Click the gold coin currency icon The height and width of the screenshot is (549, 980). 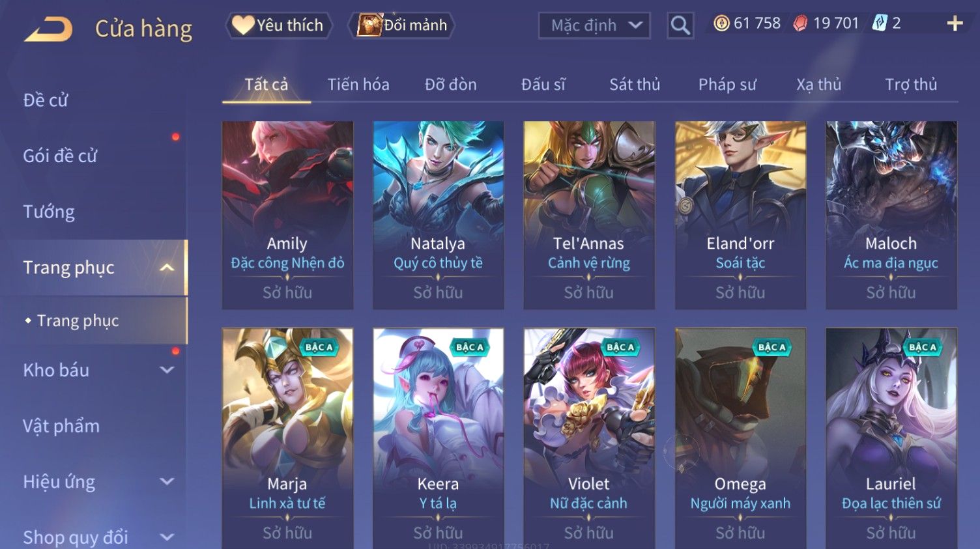(721, 23)
